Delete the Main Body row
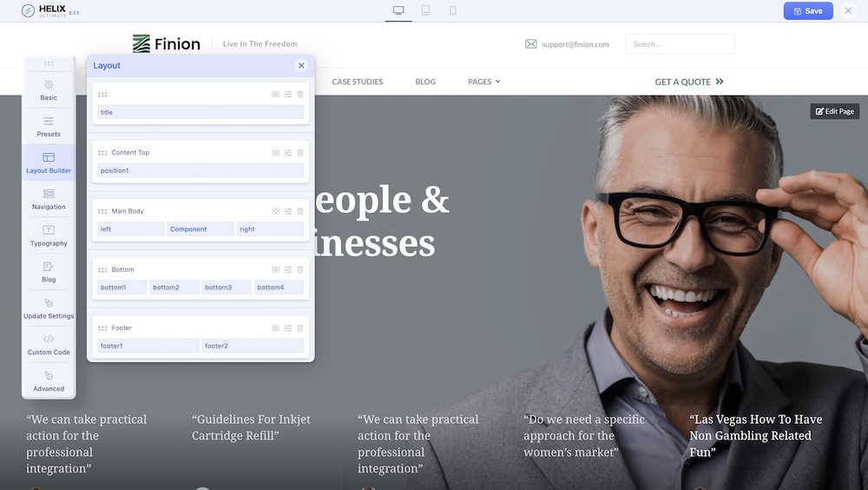This screenshot has height=490, width=868. point(300,211)
